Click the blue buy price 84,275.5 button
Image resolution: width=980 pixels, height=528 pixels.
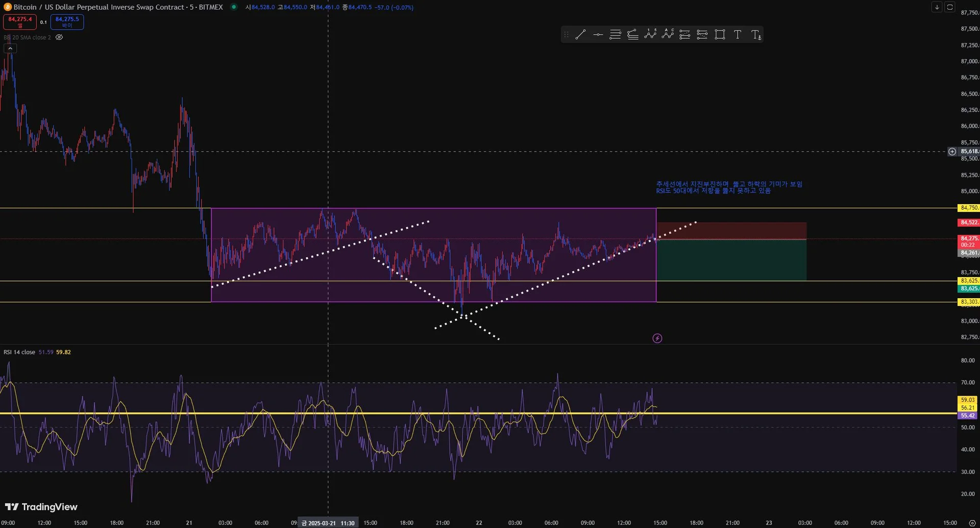[67, 21]
